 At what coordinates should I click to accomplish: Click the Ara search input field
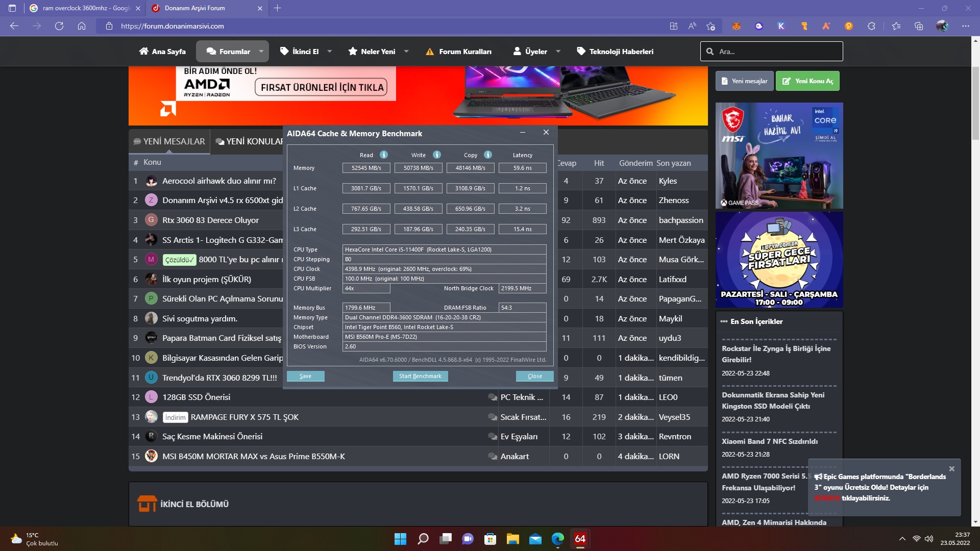(x=776, y=52)
